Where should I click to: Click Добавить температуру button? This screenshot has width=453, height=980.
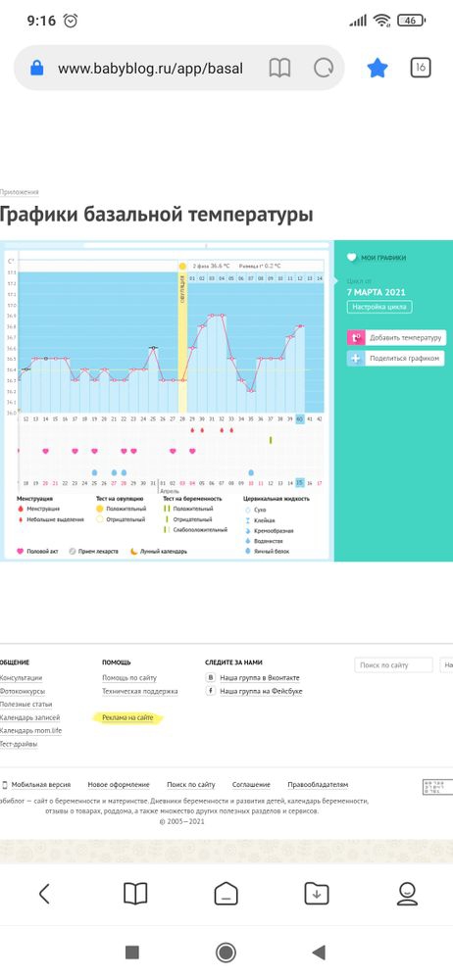pyautogui.click(x=397, y=337)
